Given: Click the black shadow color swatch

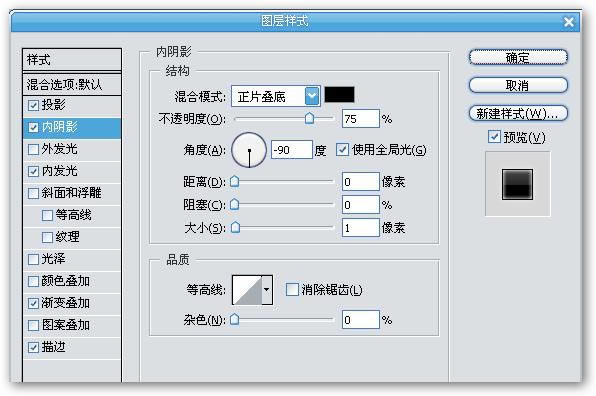Looking at the screenshot, I should [x=339, y=95].
